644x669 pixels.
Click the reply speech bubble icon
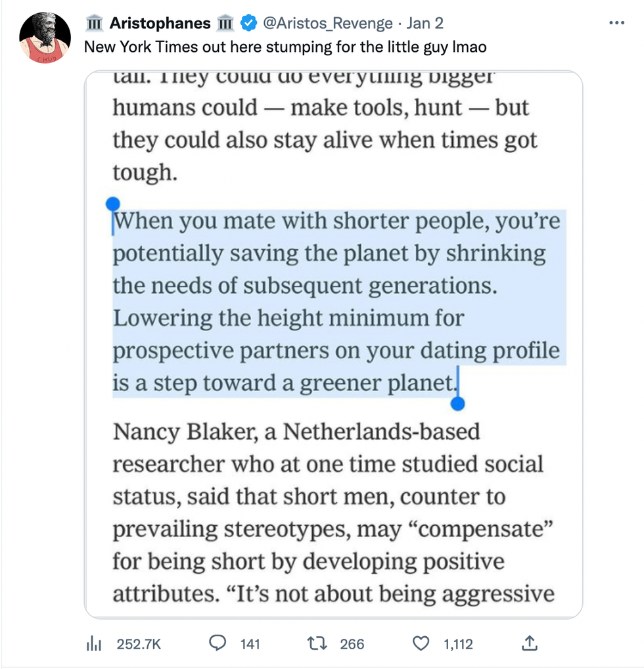coord(218,644)
